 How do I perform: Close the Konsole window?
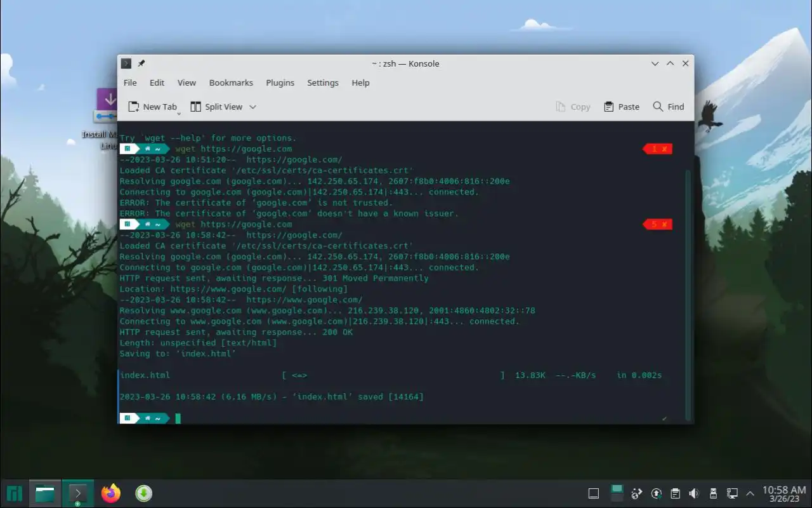coord(685,63)
